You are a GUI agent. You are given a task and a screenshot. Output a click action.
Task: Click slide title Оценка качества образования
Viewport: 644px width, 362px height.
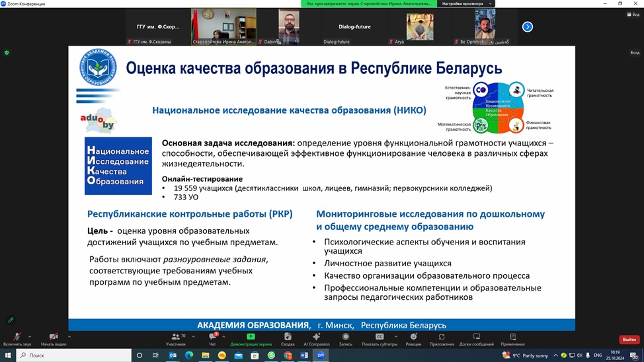tap(314, 68)
